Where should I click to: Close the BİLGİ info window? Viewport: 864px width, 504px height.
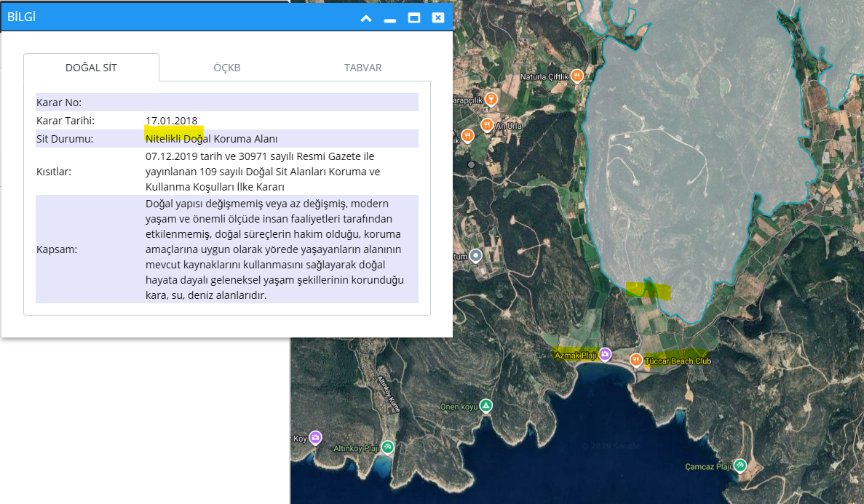[x=437, y=18]
